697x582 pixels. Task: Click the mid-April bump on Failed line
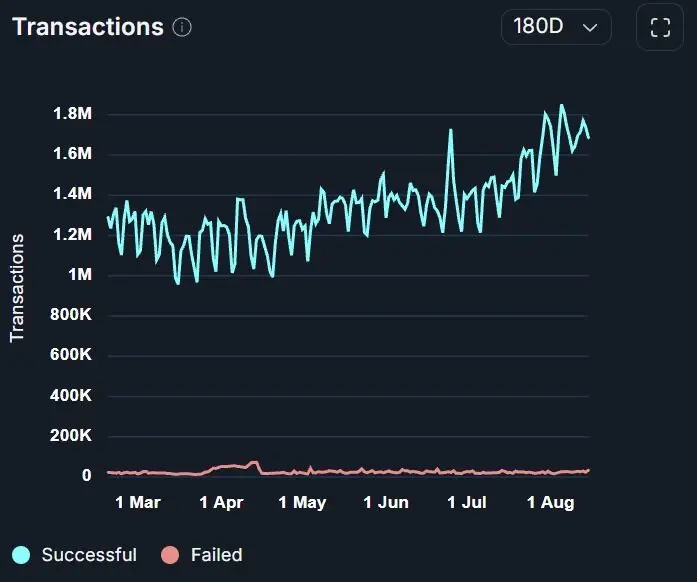[x=253, y=463]
